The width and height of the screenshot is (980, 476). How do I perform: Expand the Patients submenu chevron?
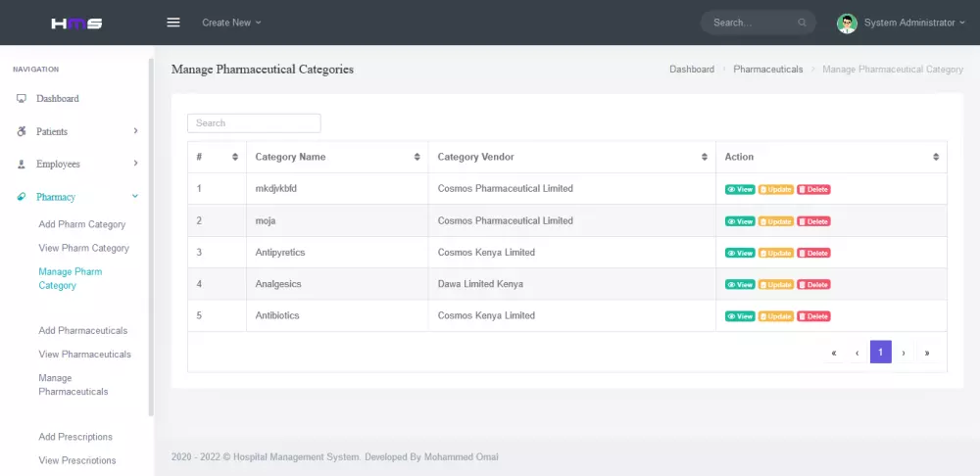tap(135, 131)
